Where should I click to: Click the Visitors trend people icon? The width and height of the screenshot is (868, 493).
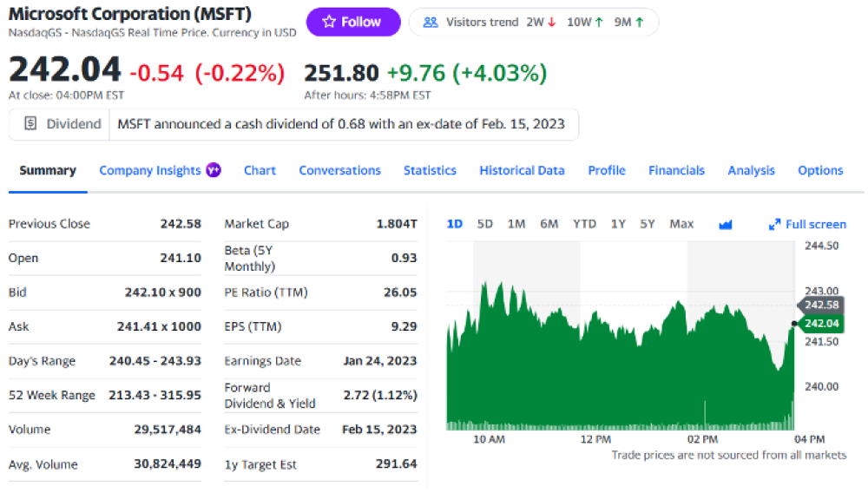(x=431, y=23)
